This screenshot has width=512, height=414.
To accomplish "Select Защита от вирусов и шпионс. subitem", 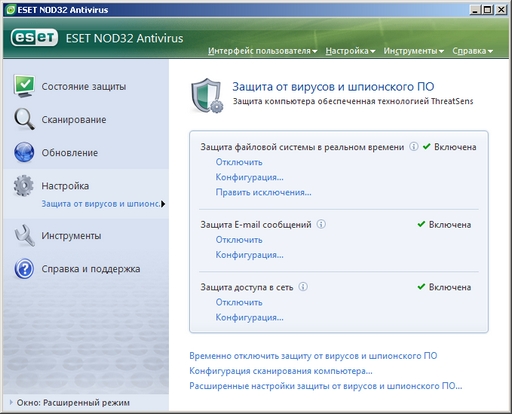I will click(100, 204).
